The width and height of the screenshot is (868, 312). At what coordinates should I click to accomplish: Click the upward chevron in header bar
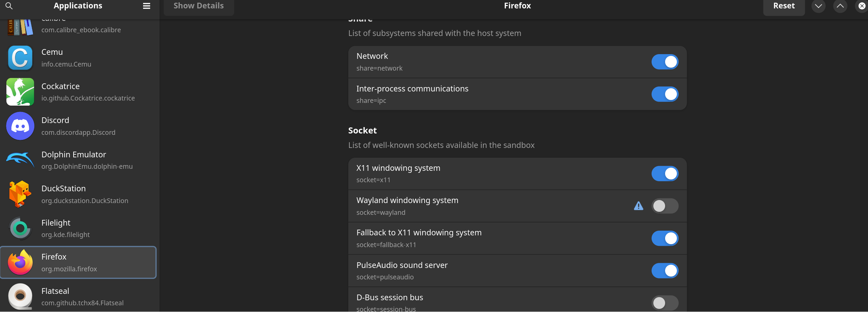pos(840,6)
